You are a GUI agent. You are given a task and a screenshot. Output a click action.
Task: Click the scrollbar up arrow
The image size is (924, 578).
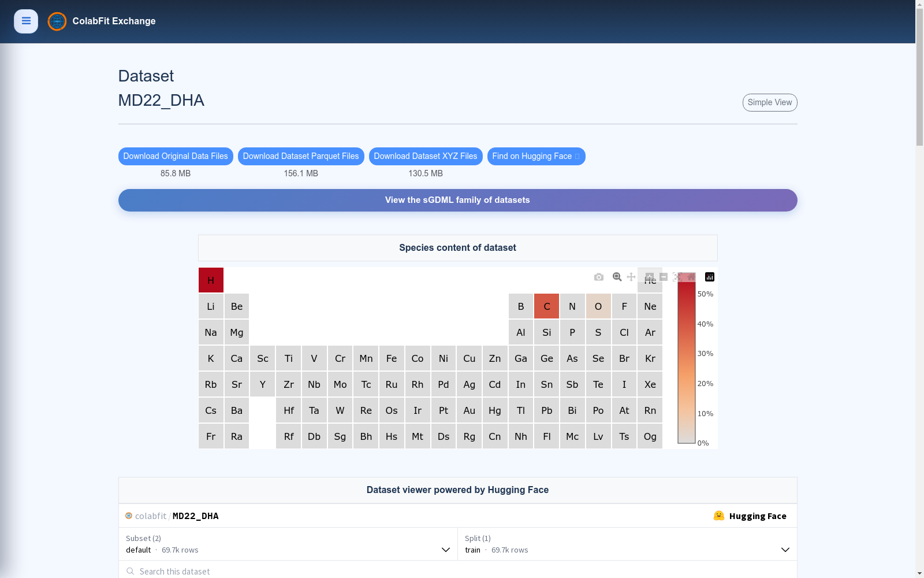[920, 4]
